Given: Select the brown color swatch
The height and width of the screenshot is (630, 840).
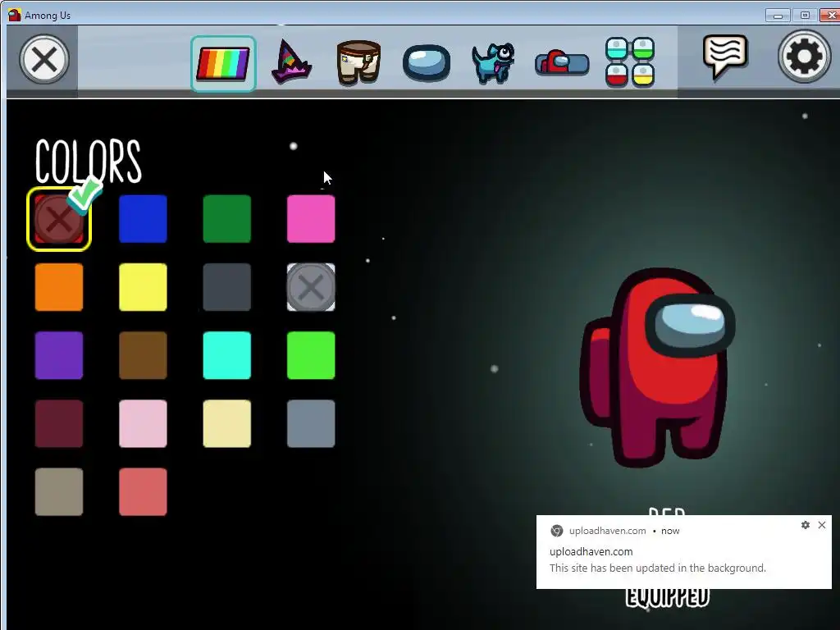Looking at the screenshot, I should coord(143,356).
